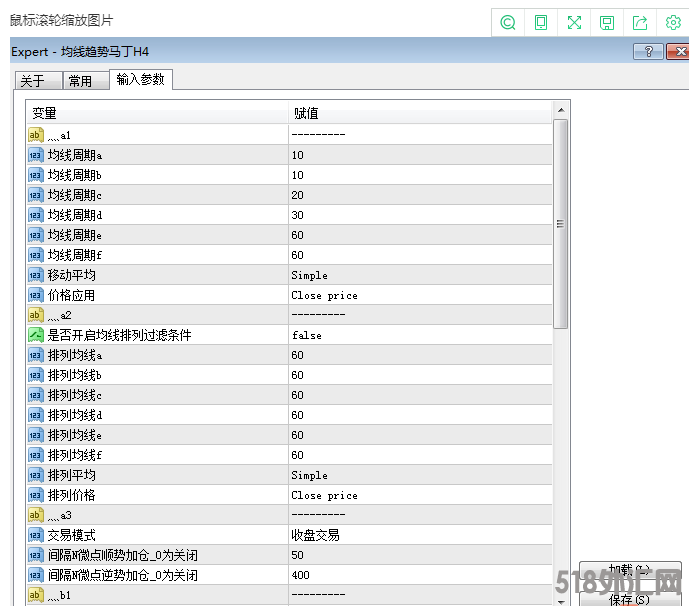Switch to the 常用 tab
This screenshot has width=689, height=606.
[x=86, y=81]
